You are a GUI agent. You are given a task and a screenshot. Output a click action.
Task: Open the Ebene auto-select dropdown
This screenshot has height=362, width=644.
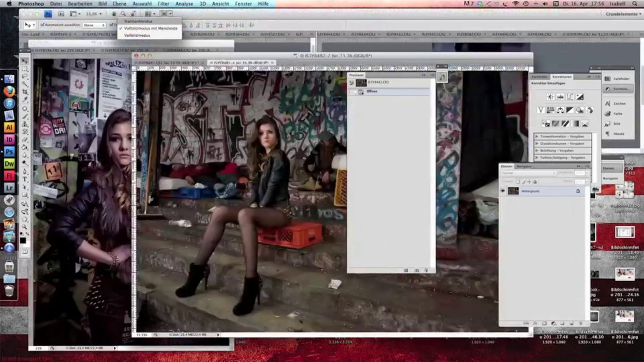(94, 25)
